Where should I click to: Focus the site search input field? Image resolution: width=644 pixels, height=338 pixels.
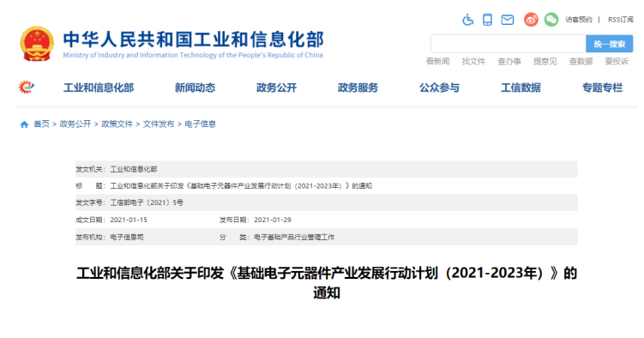tap(508, 44)
